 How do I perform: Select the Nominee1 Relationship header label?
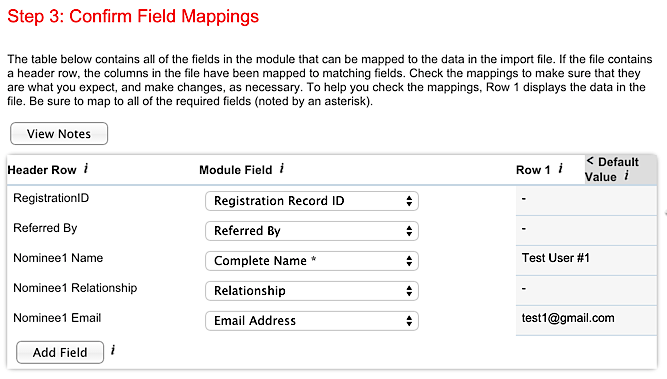pos(75,288)
